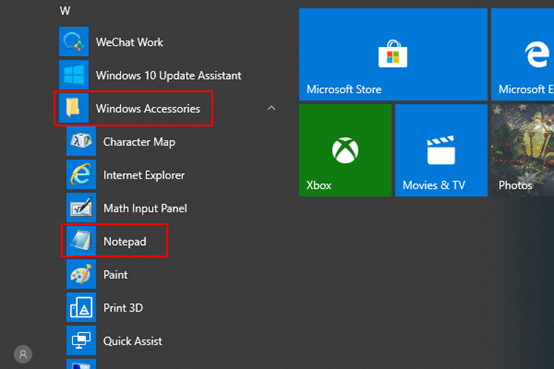Launch the Print 3D icon

pyautogui.click(x=81, y=307)
